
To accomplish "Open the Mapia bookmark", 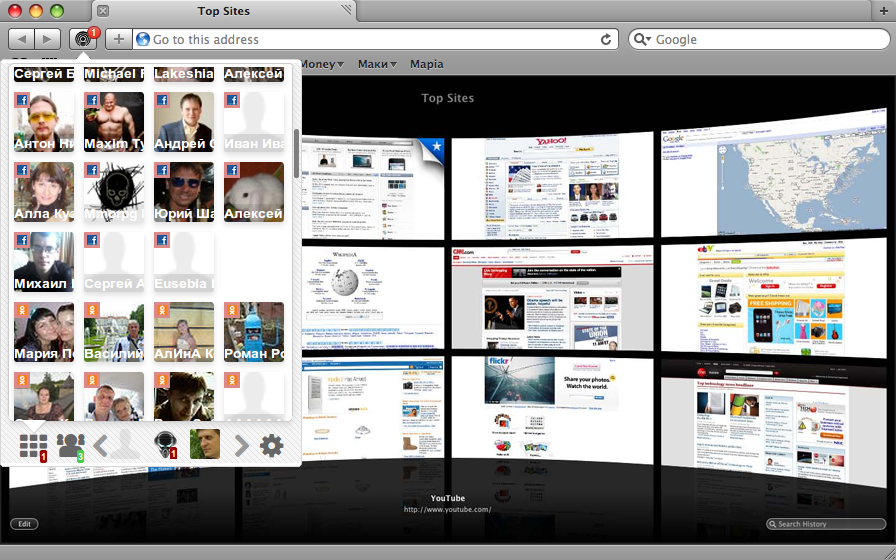I will click(426, 64).
